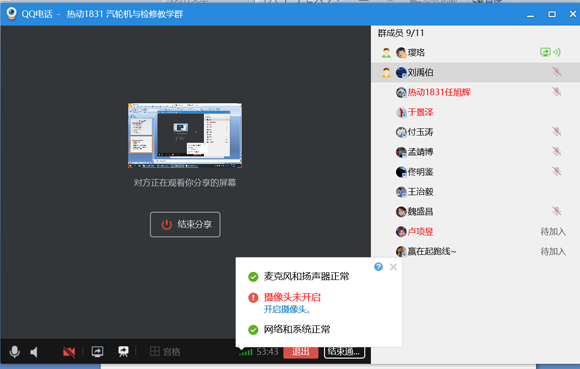Click muted mic icon beside 付玉涛

click(x=557, y=132)
